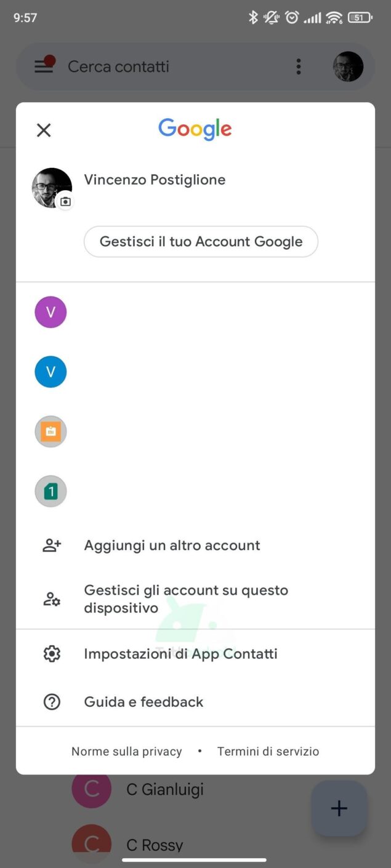The width and height of the screenshot is (391, 868).
Task: Open the three-dot overflow menu in search bar
Action: click(x=298, y=66)
